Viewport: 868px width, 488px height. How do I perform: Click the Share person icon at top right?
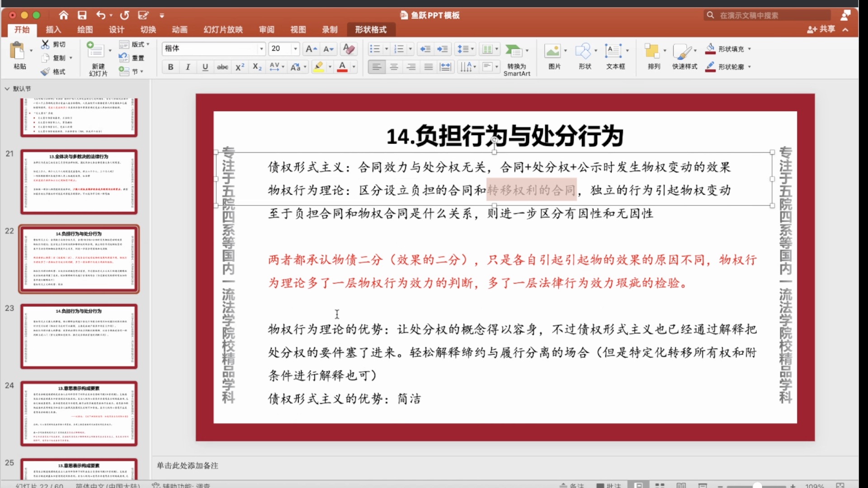(845, 15)
